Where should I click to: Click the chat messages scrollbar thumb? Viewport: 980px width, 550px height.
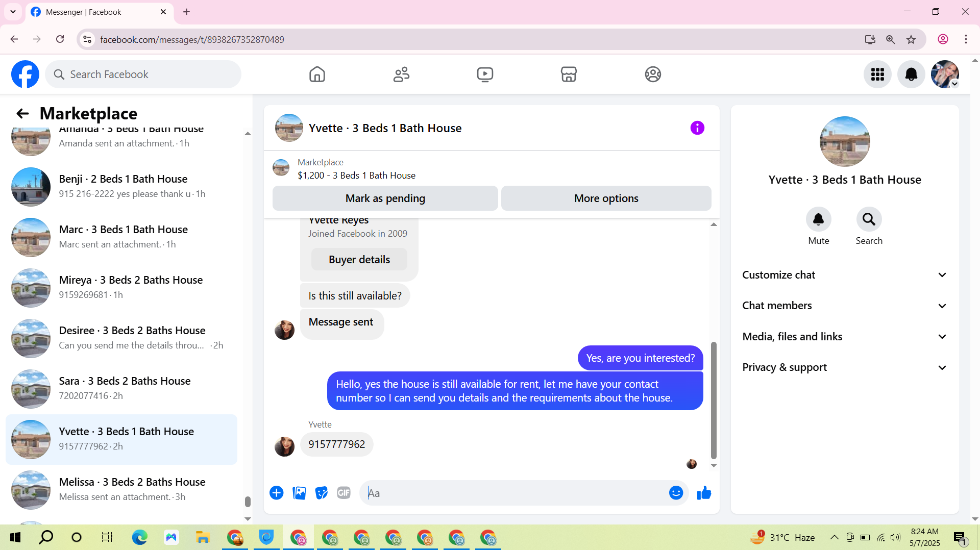714,401
